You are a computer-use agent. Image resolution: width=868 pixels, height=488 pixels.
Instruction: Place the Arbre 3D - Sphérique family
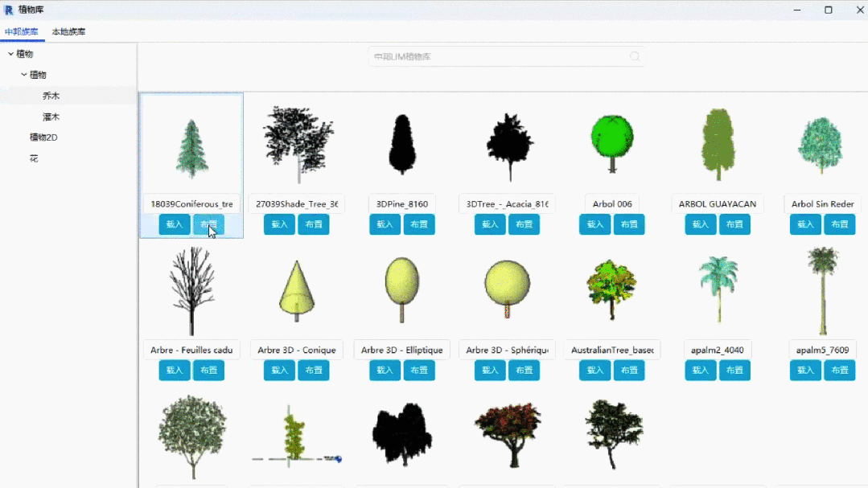[525, 370]
